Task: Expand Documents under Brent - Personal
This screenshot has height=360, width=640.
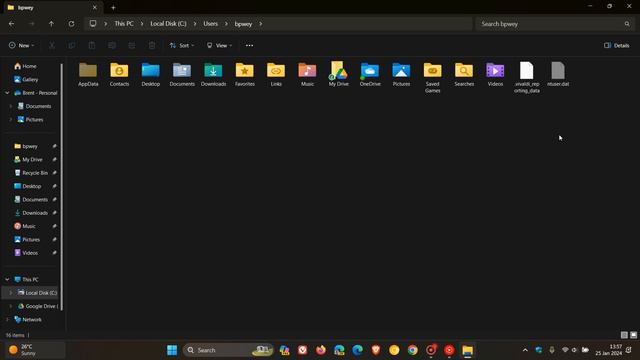Action: click(x=11, y=106)
